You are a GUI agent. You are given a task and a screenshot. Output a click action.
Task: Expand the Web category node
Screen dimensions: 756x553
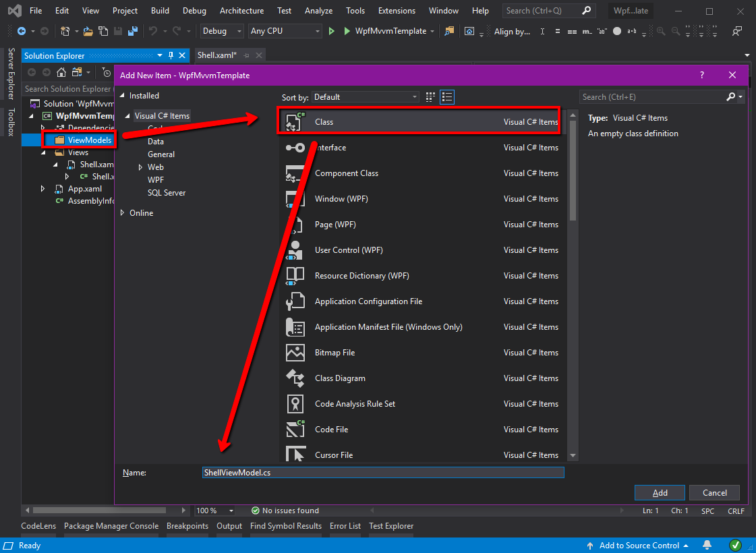coord(140,167)
